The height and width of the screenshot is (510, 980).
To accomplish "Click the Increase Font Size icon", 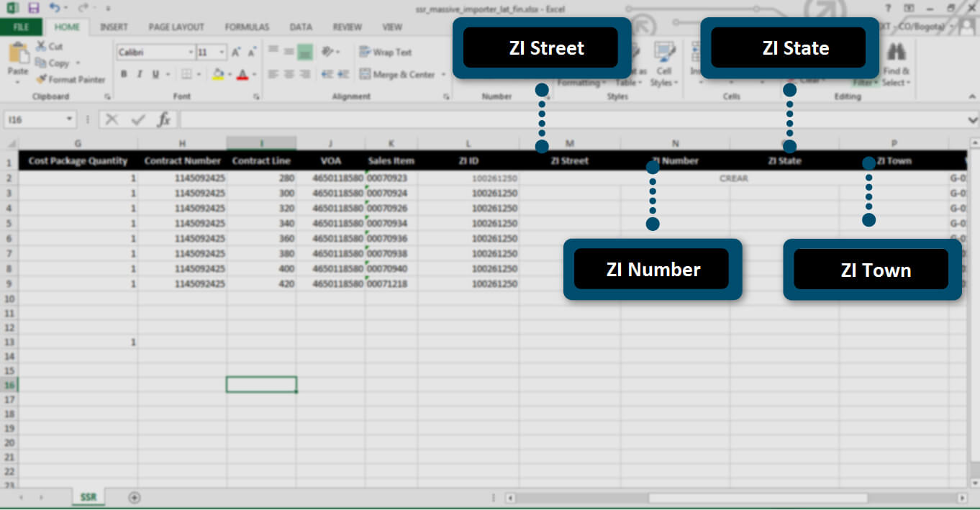I will pos(236,53).
